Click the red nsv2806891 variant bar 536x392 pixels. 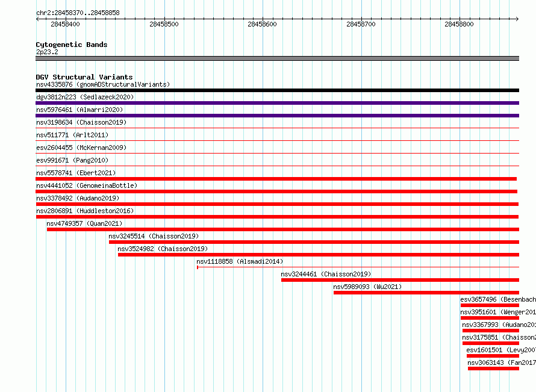coord(277,217)
